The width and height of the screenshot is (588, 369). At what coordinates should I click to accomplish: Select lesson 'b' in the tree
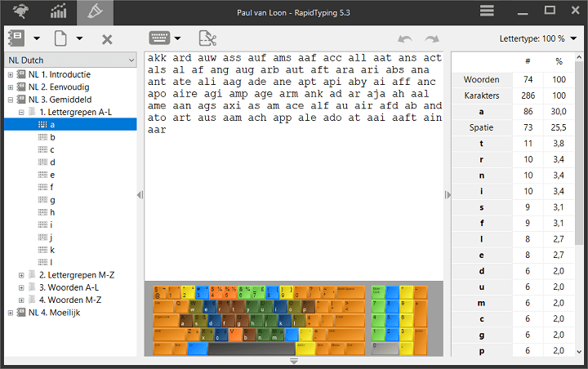[52, 137]
